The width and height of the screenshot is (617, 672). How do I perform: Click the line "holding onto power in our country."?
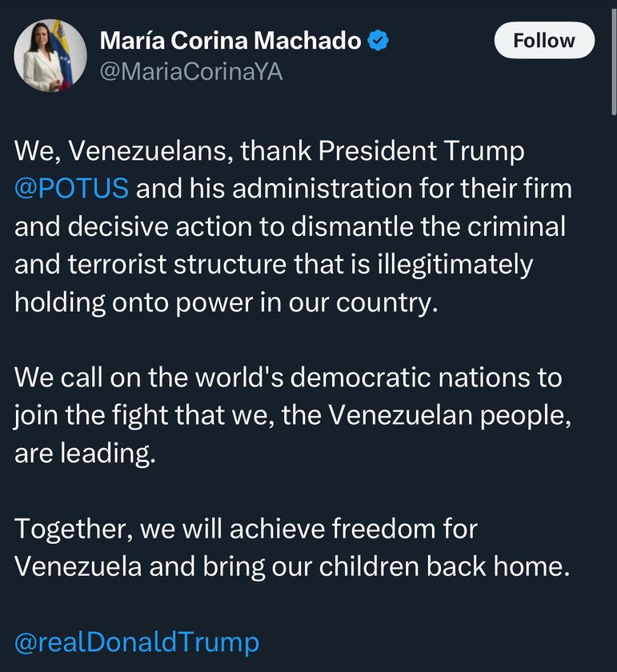pyautogui.click(x=226, y=302)
